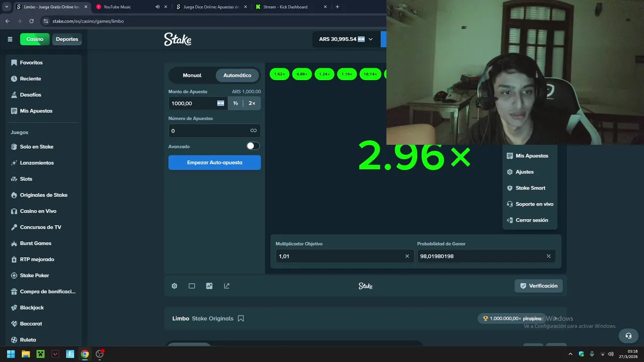644x362 pixels.
Task: Toggle theatre mode rectangle icon
Action: coord(192,286)
